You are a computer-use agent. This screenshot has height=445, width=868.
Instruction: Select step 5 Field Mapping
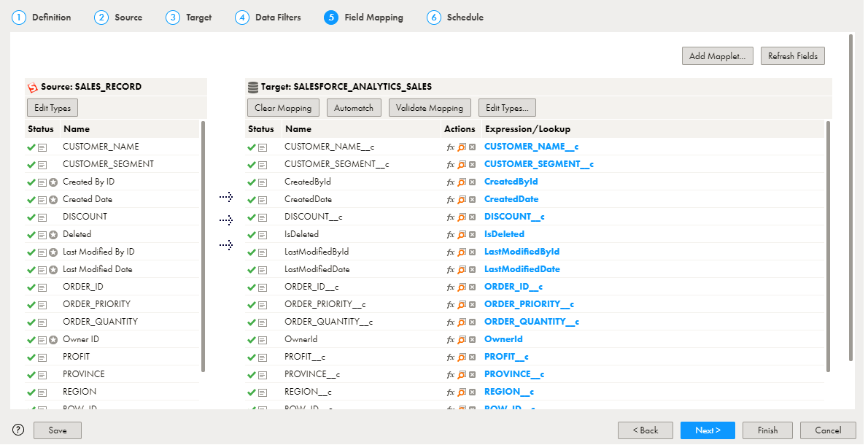click(x=364, y=18)
